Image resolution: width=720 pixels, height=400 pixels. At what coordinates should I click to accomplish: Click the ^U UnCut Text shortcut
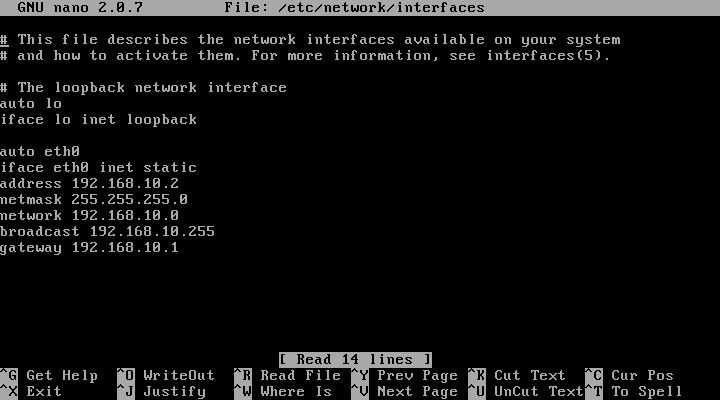(x=526, y=392)
